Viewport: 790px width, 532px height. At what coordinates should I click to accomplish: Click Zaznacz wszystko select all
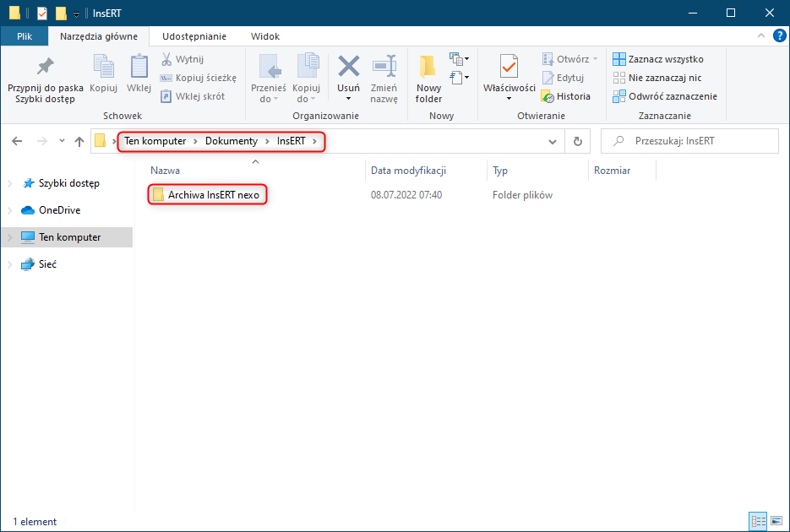658,59
